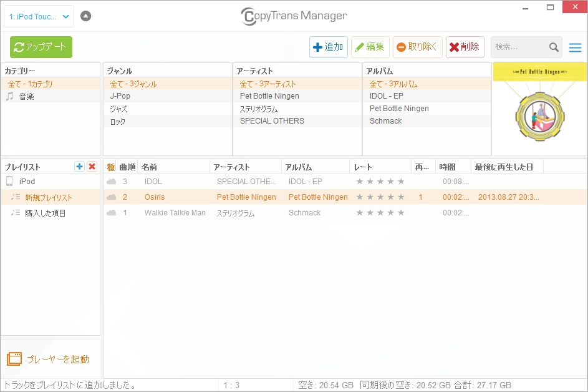Open the iPod Touch device dropdown
This screenshot has width=588, height=392.
coord(39,16)
